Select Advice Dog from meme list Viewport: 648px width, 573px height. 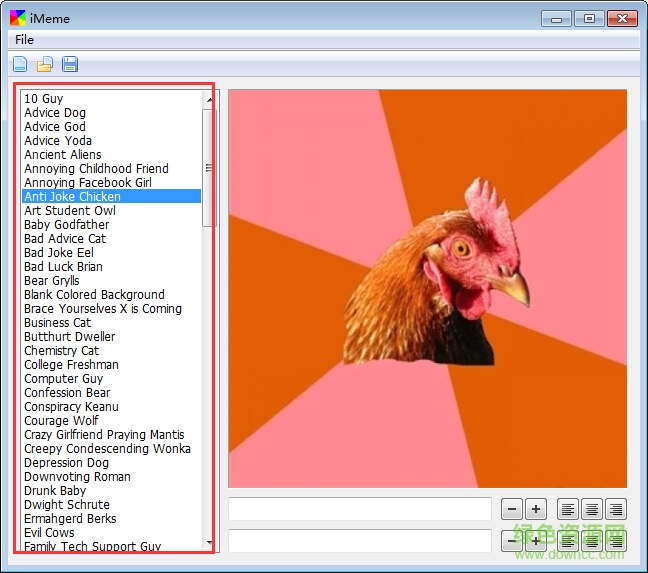[x=55, y=113]
